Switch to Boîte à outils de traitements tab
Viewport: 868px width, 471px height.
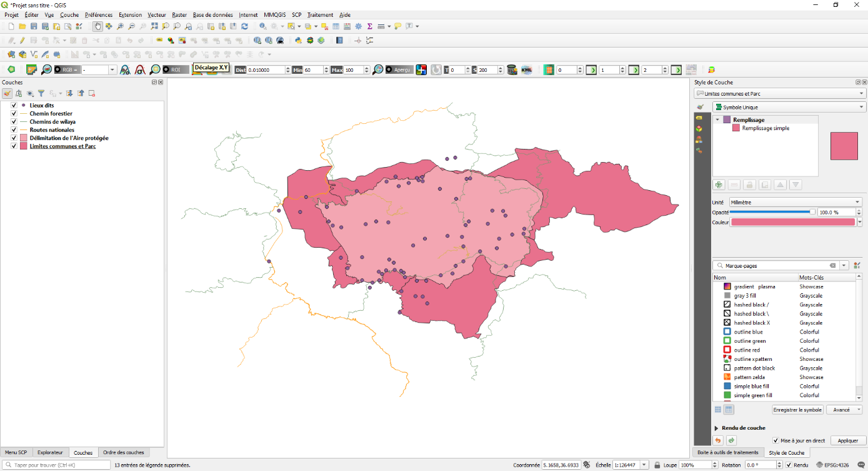tap(727, 452)
